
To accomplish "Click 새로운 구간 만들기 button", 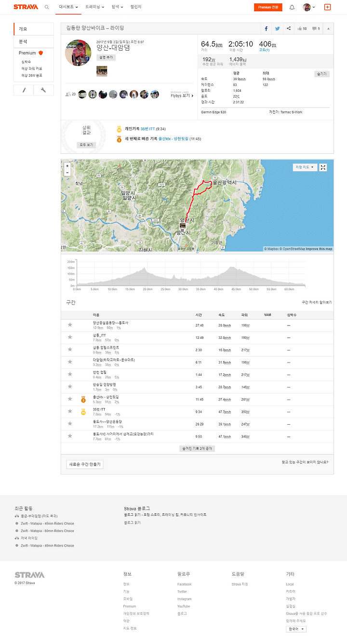I will [x=85, y=465].
